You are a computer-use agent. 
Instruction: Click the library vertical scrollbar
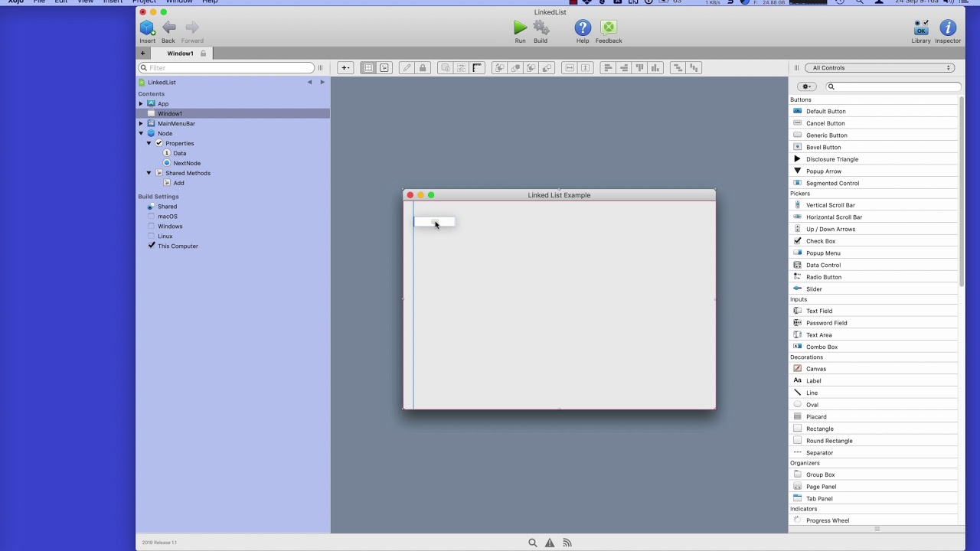pyautogui.click(x=961, y=191)
